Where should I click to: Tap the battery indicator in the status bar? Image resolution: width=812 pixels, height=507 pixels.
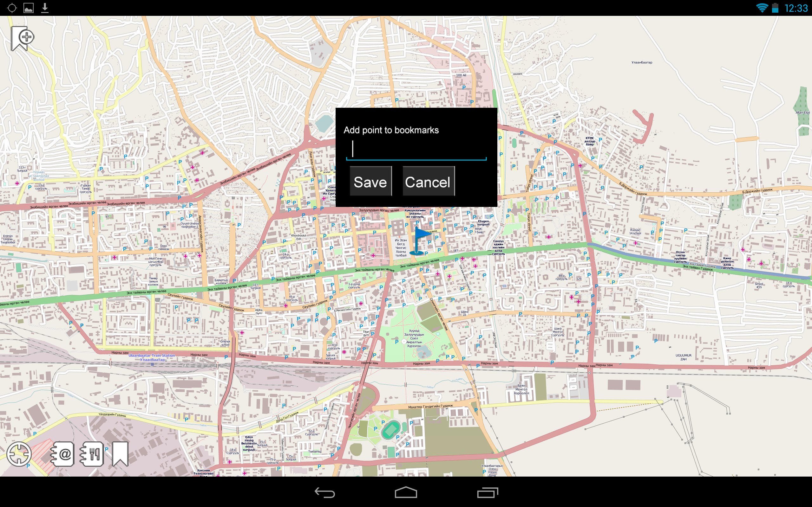point(775,7)
